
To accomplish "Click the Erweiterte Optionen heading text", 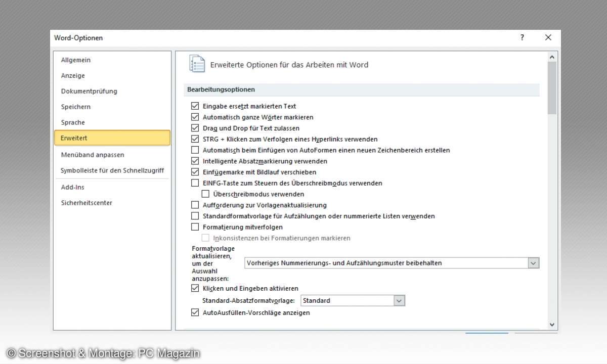I will (x=289, y=65).
